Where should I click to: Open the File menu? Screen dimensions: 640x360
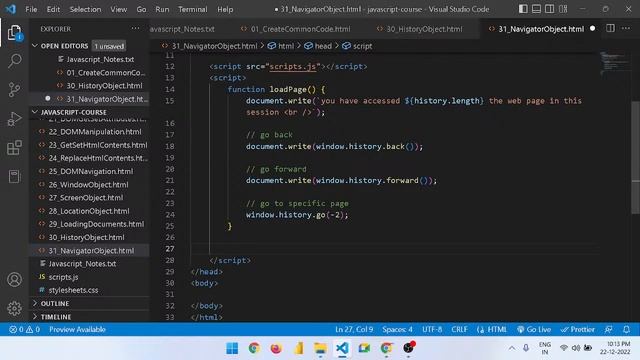31,9
